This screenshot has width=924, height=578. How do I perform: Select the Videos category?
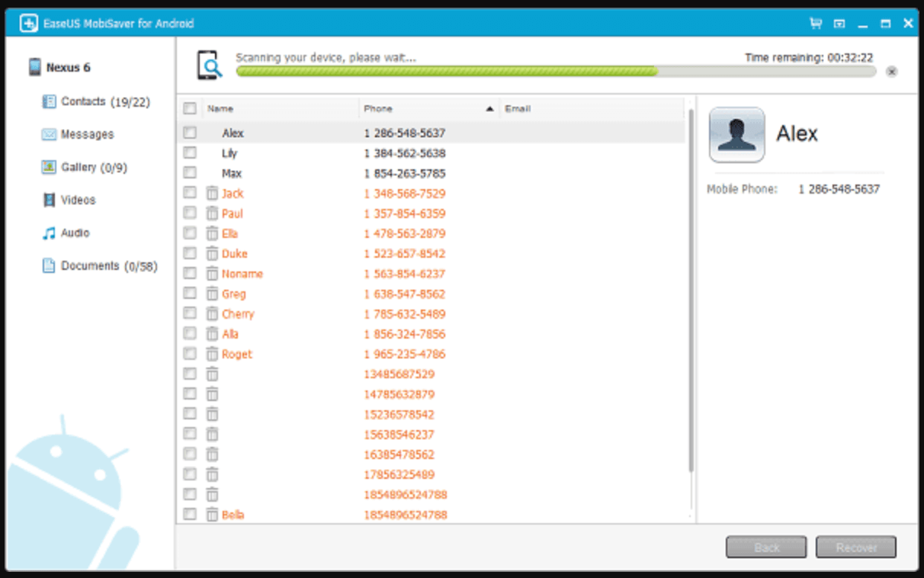pos(79,199)
